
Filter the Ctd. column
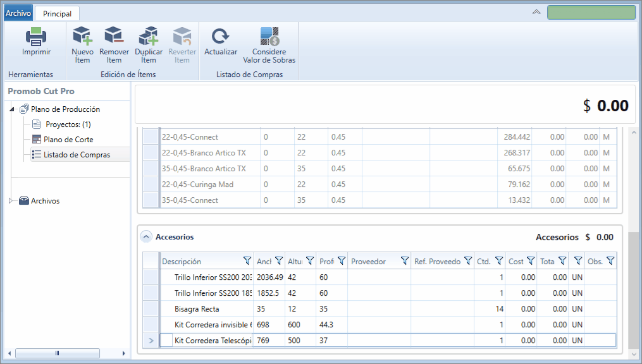[499, 260]
